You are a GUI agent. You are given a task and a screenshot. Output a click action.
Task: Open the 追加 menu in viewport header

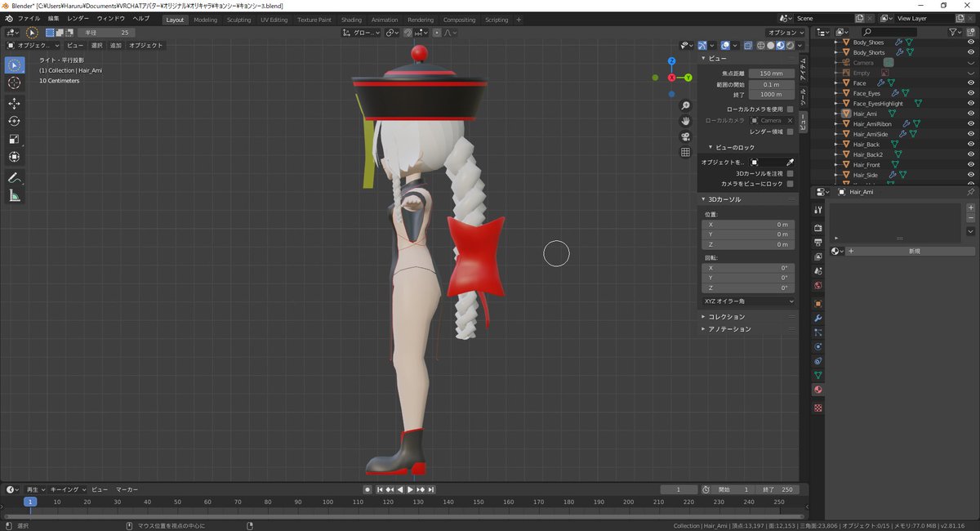click(x=116, y=46)
